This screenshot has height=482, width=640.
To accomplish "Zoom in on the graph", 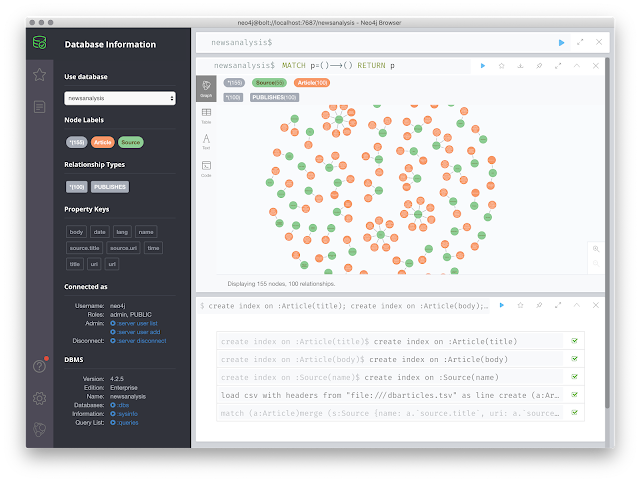I will pyautogui.click(x=596, y=249).
